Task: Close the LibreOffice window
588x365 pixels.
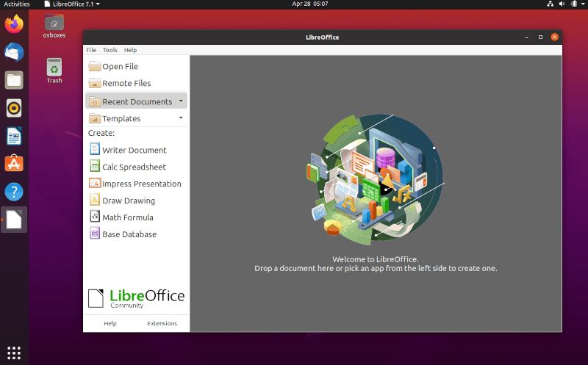Action: 554,37
